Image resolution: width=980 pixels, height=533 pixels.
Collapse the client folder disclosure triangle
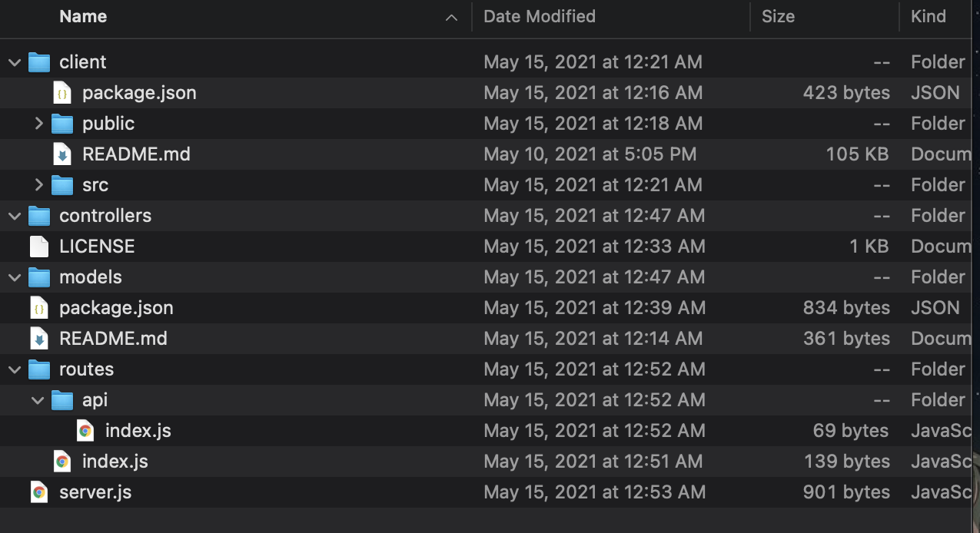pos(14,61)
